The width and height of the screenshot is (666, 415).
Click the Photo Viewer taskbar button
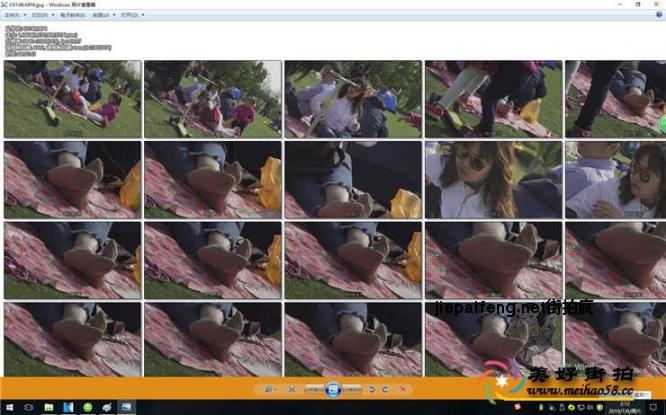(127, 407)
